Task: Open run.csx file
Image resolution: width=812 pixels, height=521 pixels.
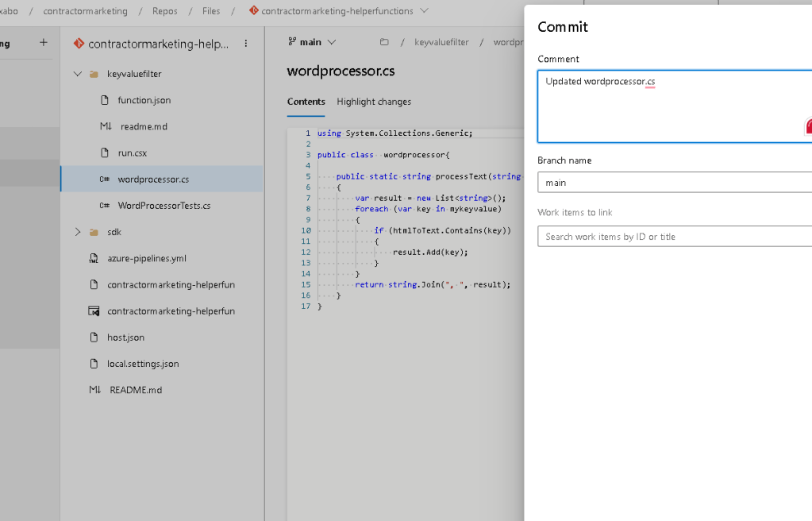Action: click(132, 153)
